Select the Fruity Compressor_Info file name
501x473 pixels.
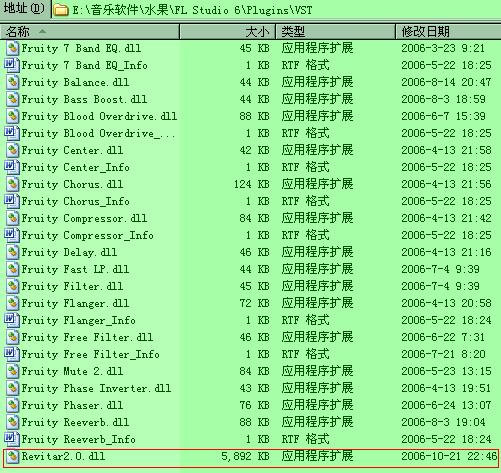click(x=88, y=235)
